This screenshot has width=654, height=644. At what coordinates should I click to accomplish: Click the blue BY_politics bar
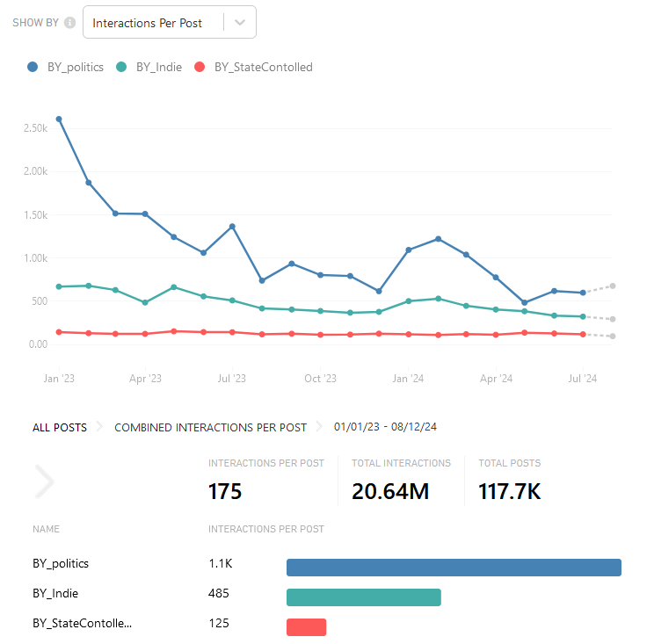[x=454, y=568]
